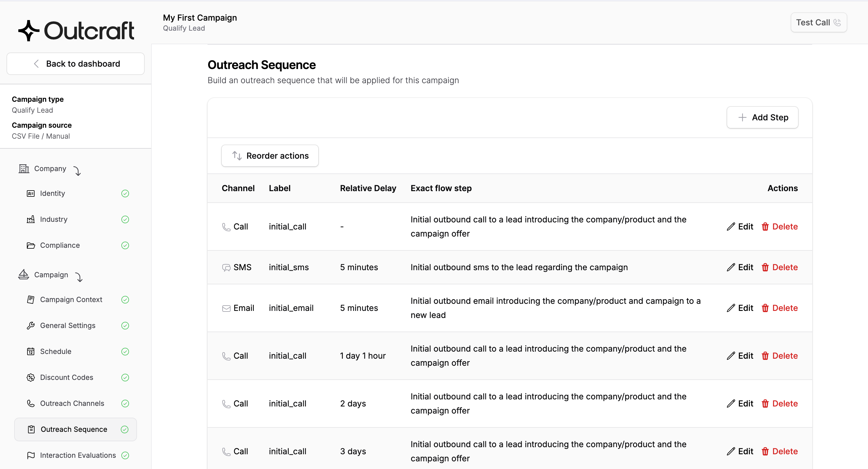The width and height of the screenshot is (868, 469).
Task: Start a Test Call
Action: pyautogui.click(x=818, y=22)
